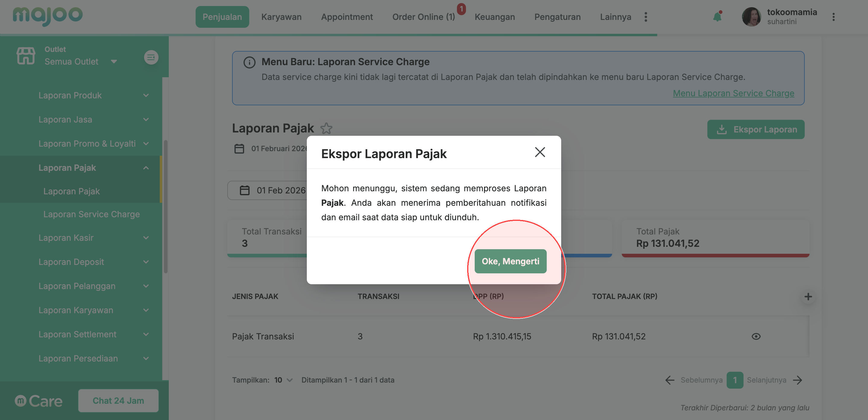The width and height of the screenshot is (868, 420).
Task: Click the sidebar collapse menu icon
Action: 151,57
